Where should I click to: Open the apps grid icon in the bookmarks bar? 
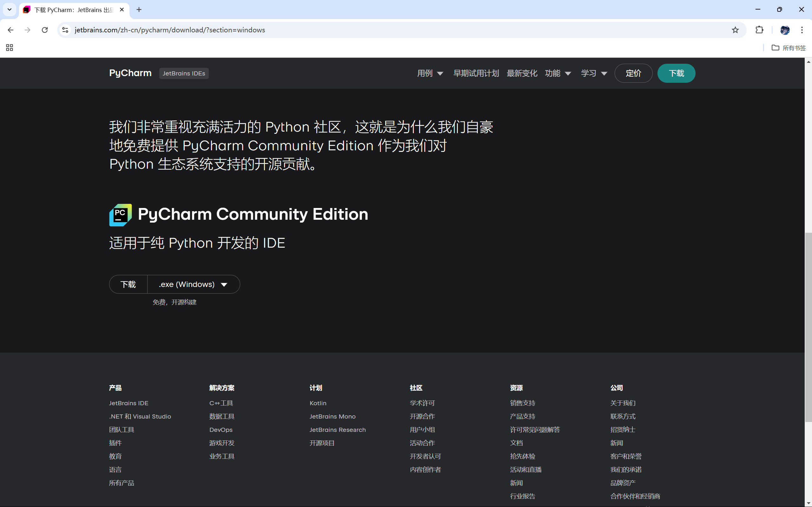(10, 48)
